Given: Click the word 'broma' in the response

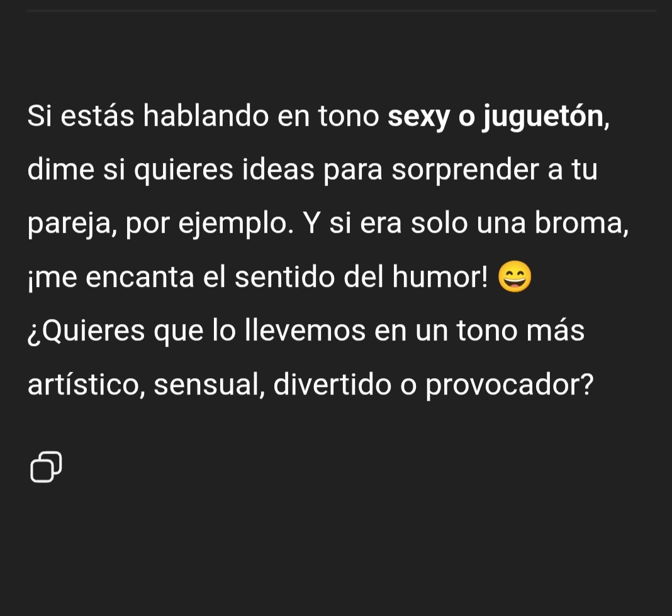Looking at the screenshot, I should [581, 224].
